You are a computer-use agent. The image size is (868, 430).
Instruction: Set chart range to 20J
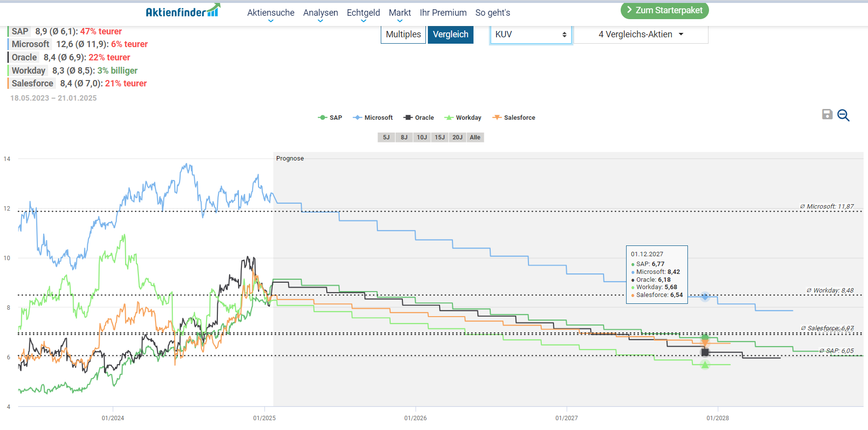457,137
